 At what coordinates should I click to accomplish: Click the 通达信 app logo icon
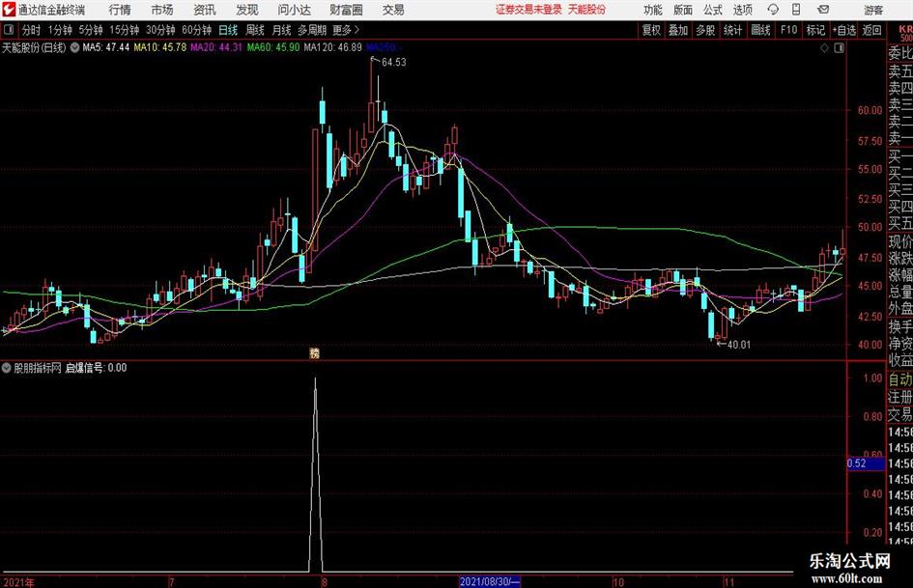pos(9,10)
